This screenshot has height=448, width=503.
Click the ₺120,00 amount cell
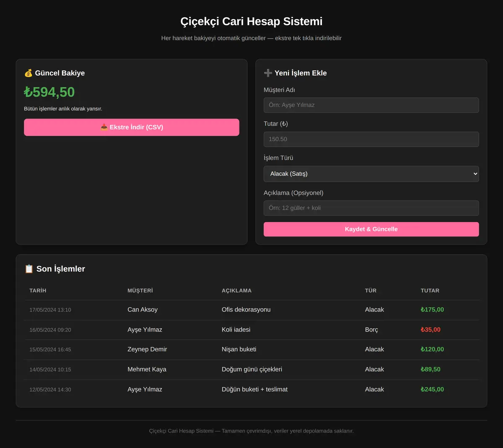click(432, 350)
